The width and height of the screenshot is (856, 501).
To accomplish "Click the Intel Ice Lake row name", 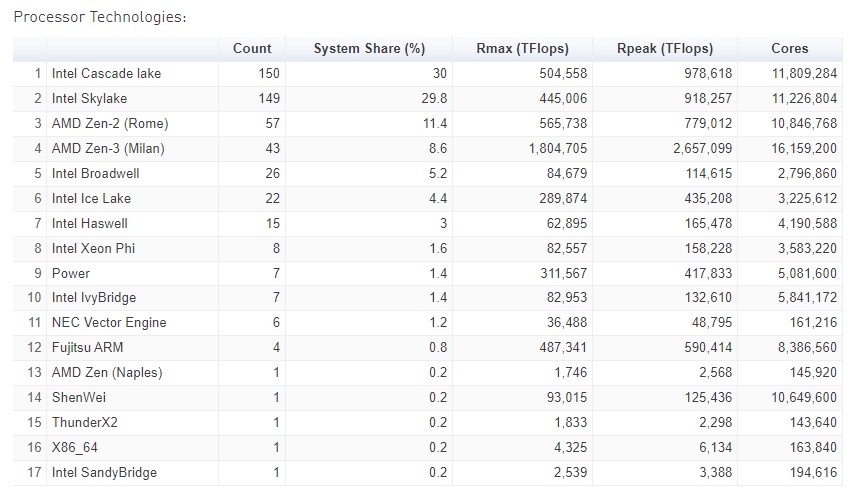I will 91,198.
